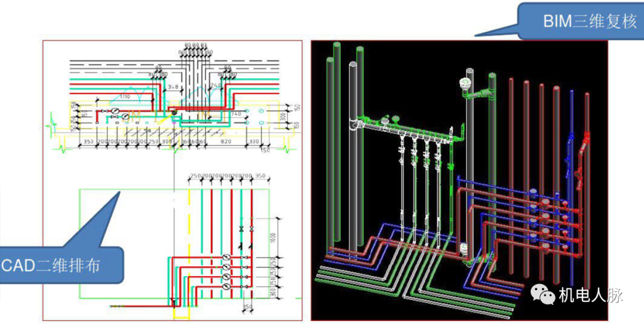Select the red valve assembly on far-right pipe
This screenshot has height=324, width=644.
click(585, 142)
